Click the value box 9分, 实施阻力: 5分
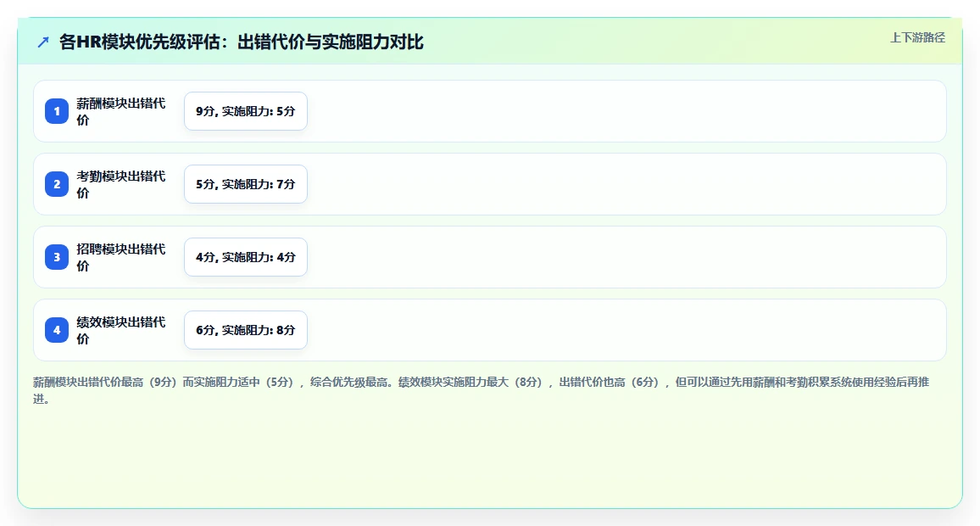The width and height of the screenshot is (980, 526). coord(246,111)
